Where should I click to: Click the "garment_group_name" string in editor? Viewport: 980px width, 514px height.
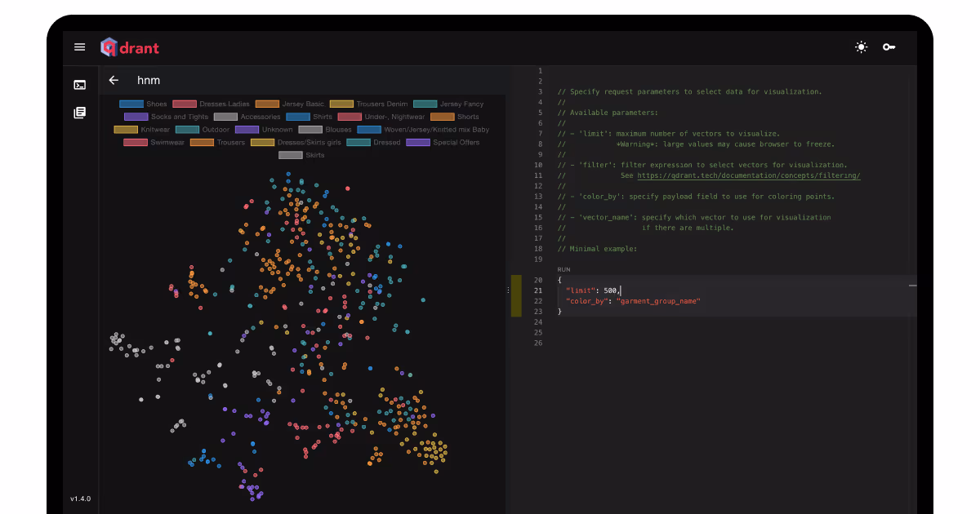click(658, 301)
